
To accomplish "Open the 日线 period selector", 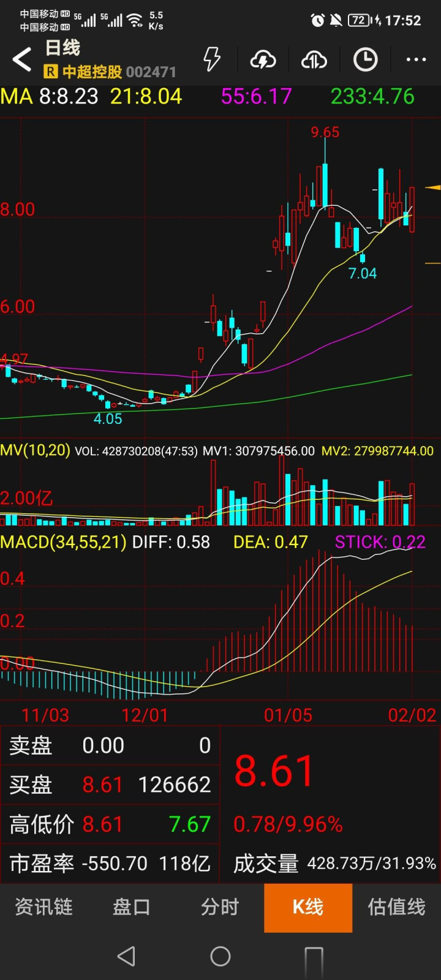I will (62, 48).
